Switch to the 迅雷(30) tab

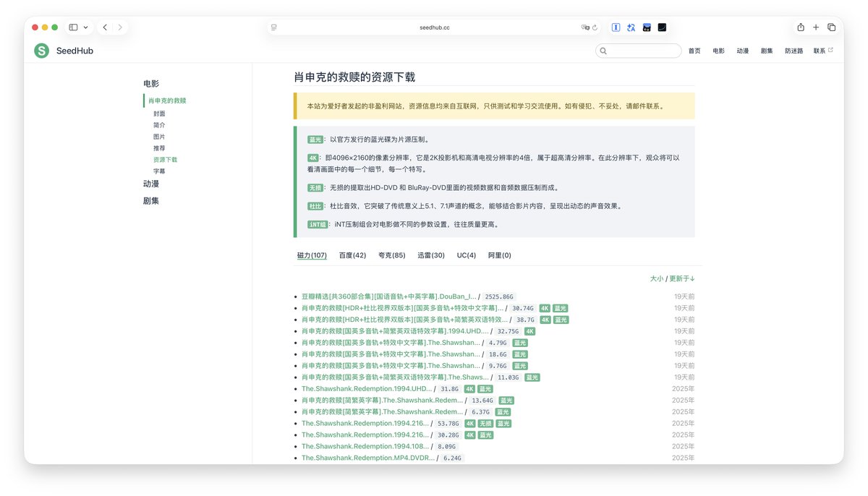coord(431,255)
